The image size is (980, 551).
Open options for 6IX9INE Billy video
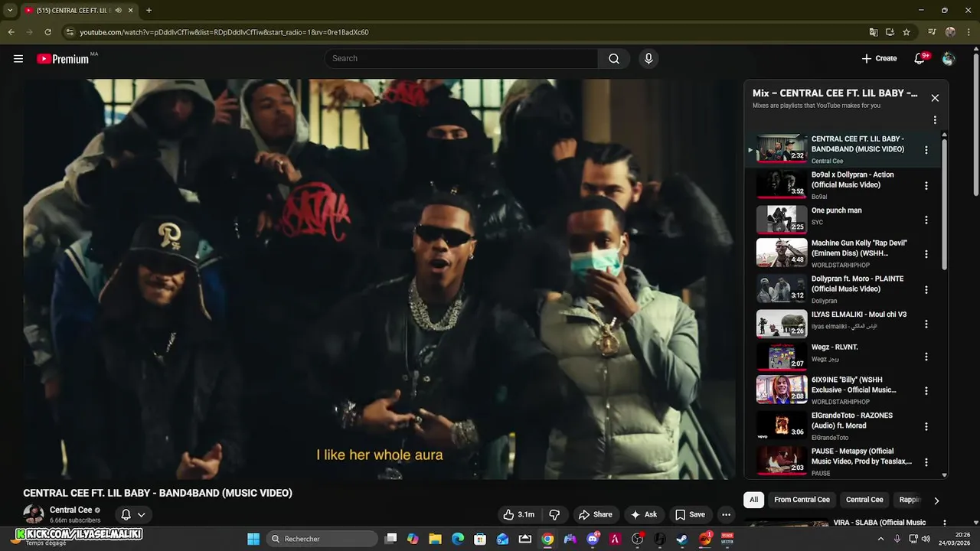(926, 390)
